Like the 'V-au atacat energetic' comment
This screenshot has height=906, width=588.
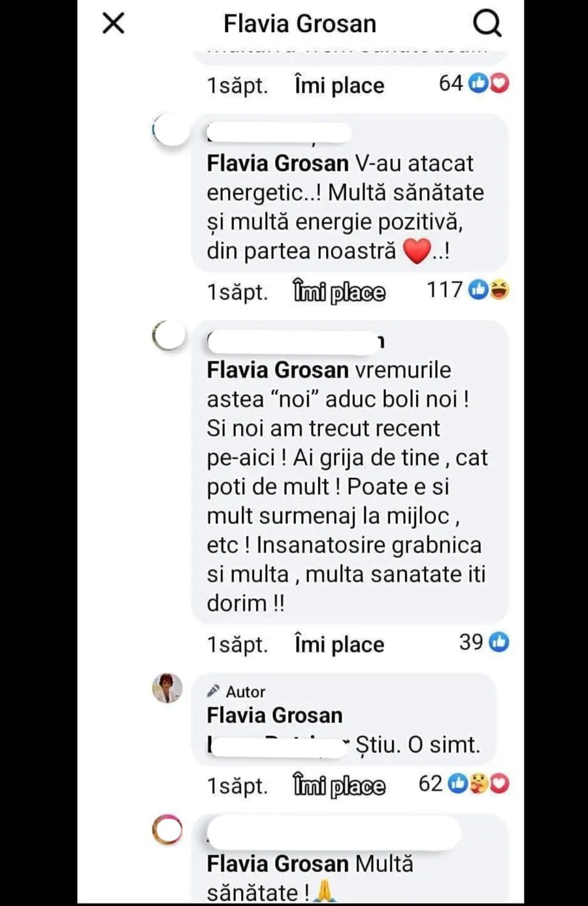pyautogui.click(x=339, y=292)
